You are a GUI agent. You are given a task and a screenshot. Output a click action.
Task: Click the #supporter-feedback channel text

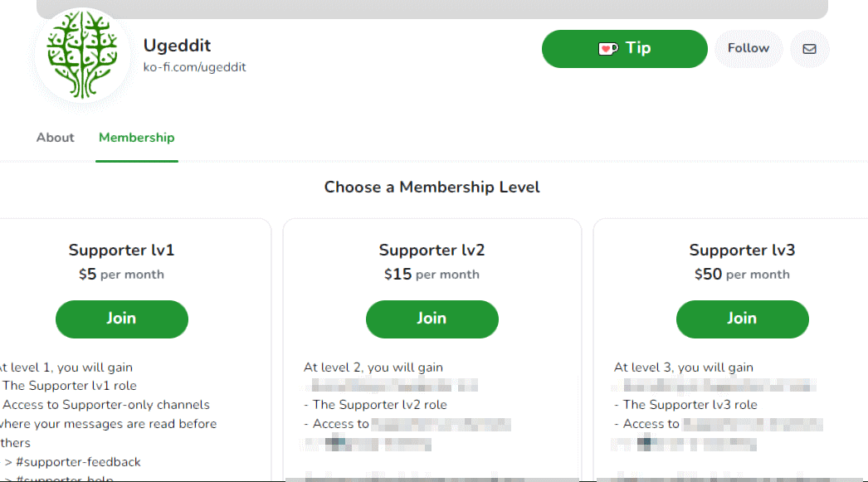(x=77, y=461)
